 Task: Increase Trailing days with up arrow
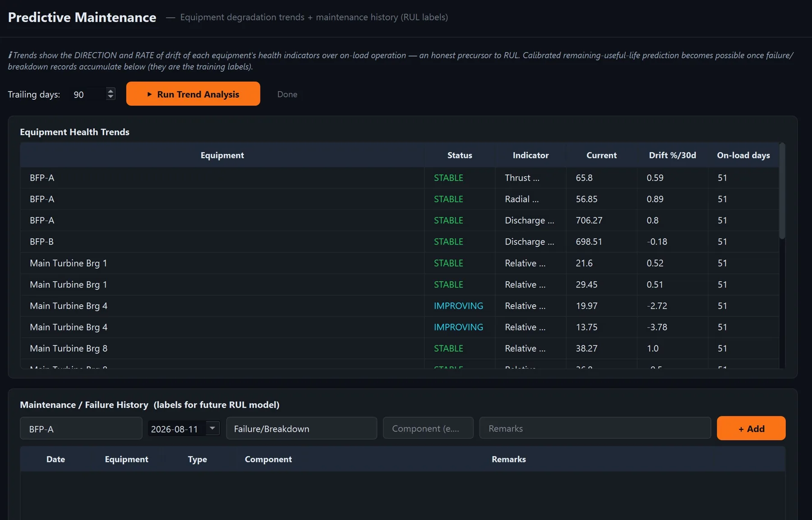[x=111, y=90]
